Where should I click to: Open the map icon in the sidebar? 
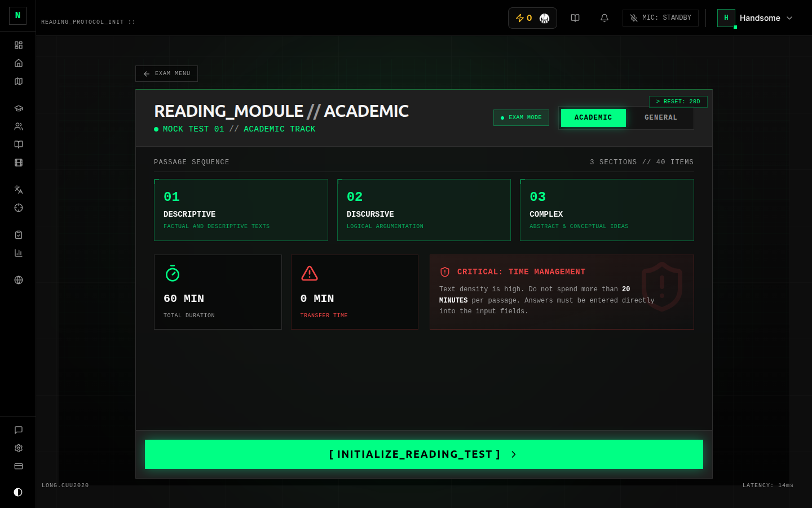coord(19,81)
